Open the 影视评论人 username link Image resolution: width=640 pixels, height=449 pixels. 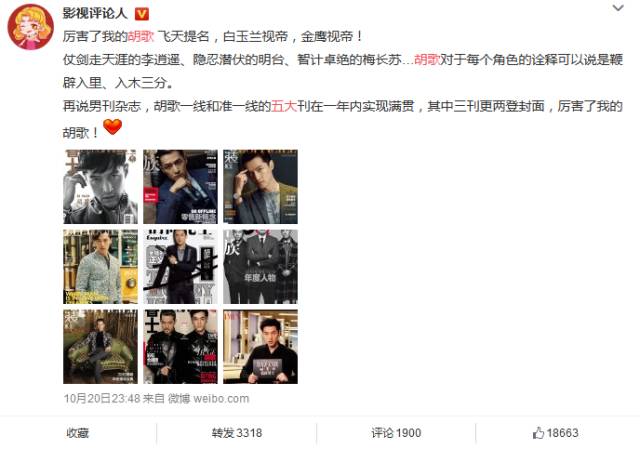tap(95, 13)
